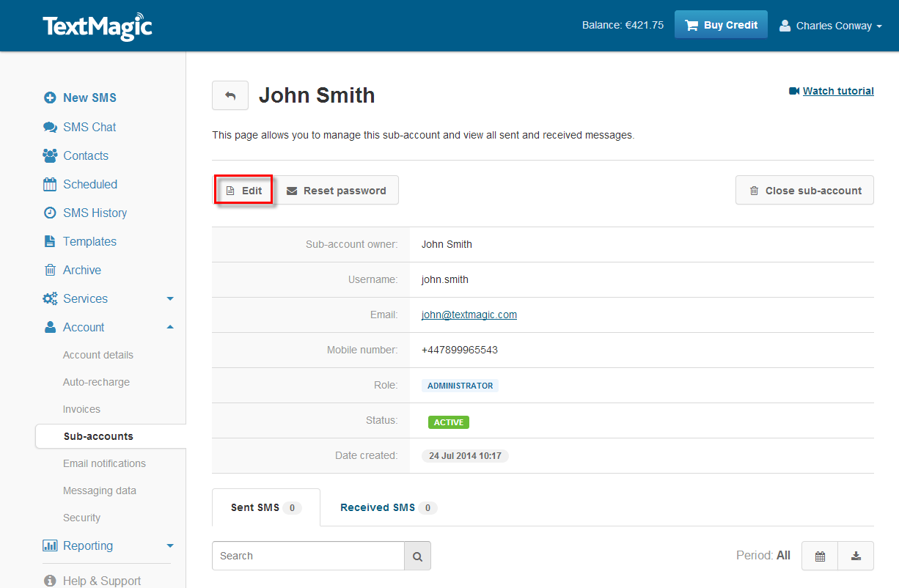Click the search magnifier icon button
This screenshot has width=899, height=588.
tap(417, 556)
